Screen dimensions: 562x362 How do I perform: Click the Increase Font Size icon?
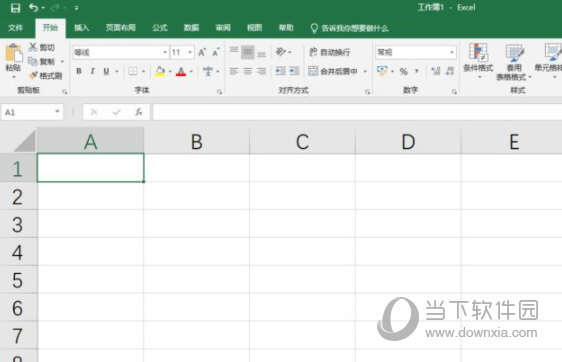(x=202, y=52)
